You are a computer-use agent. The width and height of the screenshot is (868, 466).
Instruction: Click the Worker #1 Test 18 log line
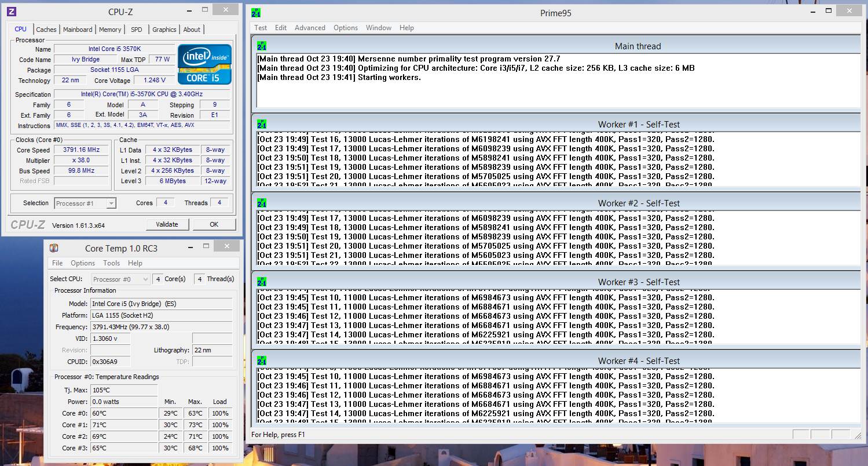pos(486,158)
